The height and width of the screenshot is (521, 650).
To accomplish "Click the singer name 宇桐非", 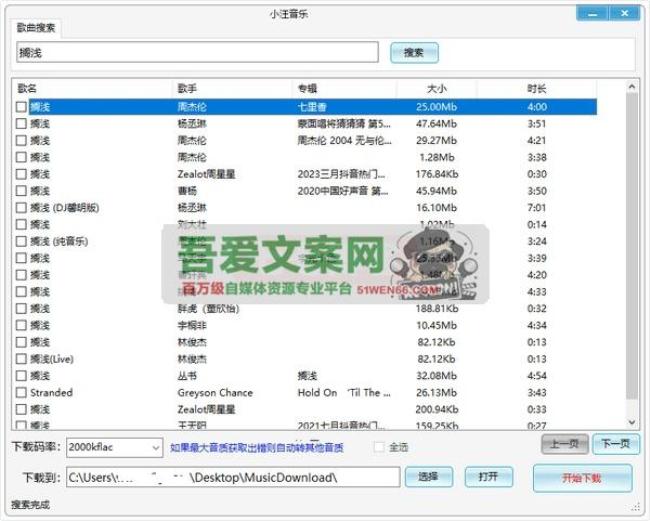I will tap(192, 325).
